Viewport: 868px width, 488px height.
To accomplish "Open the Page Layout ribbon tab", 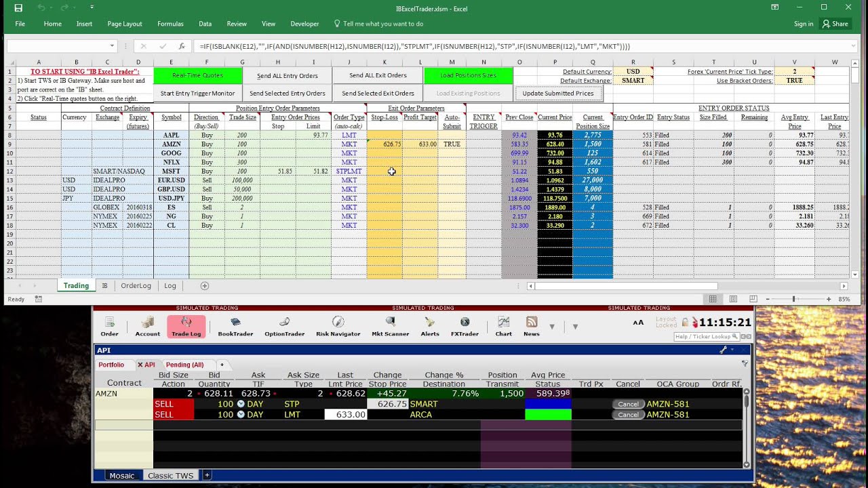I will click(x=125, y=24).
